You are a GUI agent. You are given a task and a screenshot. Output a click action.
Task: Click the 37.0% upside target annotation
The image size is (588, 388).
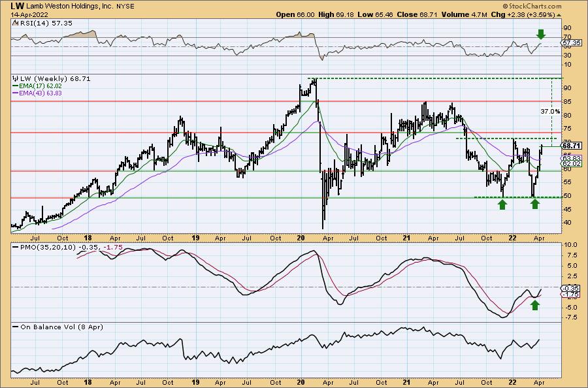pyautogui.click(x=549, y=111)
